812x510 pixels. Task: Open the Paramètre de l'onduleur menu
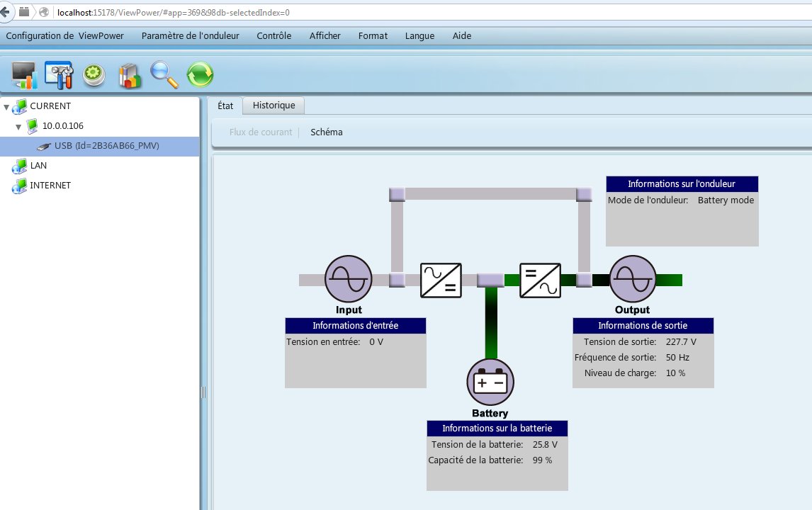[x=190, y=35]
